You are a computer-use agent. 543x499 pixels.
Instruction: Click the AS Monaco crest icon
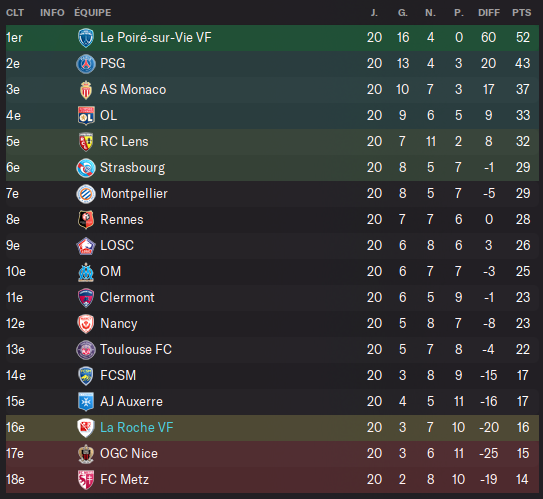86,90
